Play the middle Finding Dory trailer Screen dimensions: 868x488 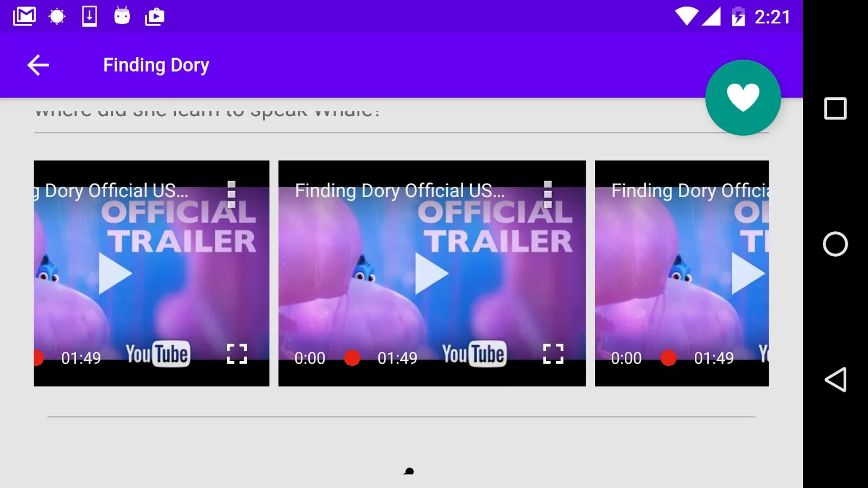click(x=432, y=274)
